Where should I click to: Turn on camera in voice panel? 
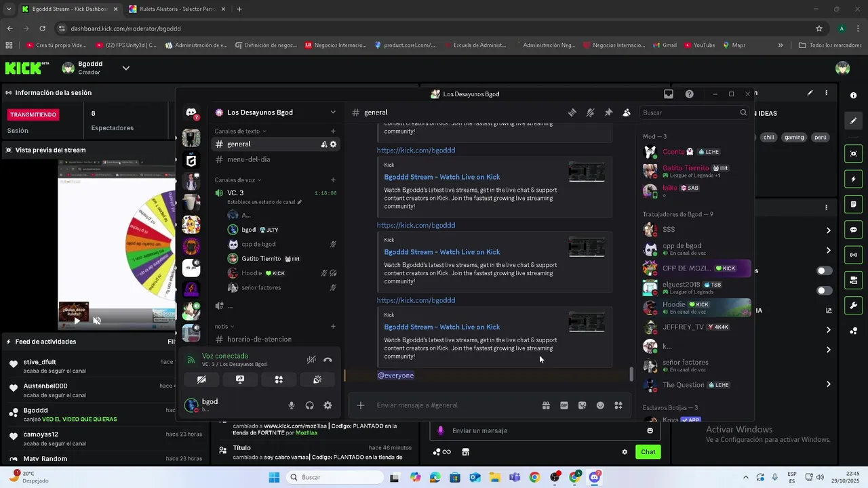pyautogui.click(x=201, y=380)
